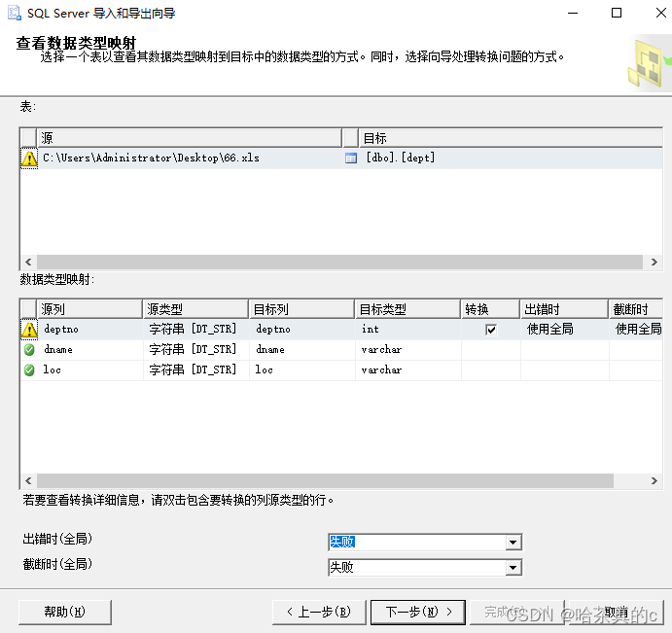Click the warning icon in the deptno row
Screen dimensions: 672x633
(x=29, y=330)
